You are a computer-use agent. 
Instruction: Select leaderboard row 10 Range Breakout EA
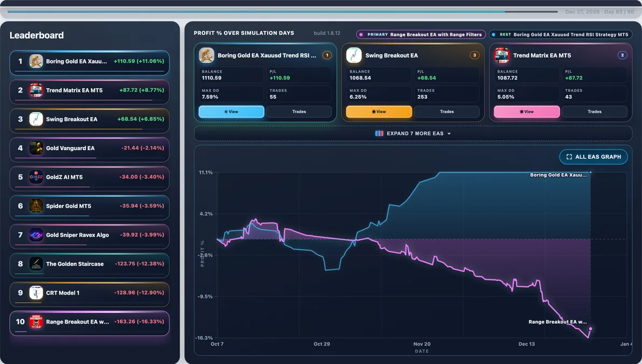click(89, 323)
